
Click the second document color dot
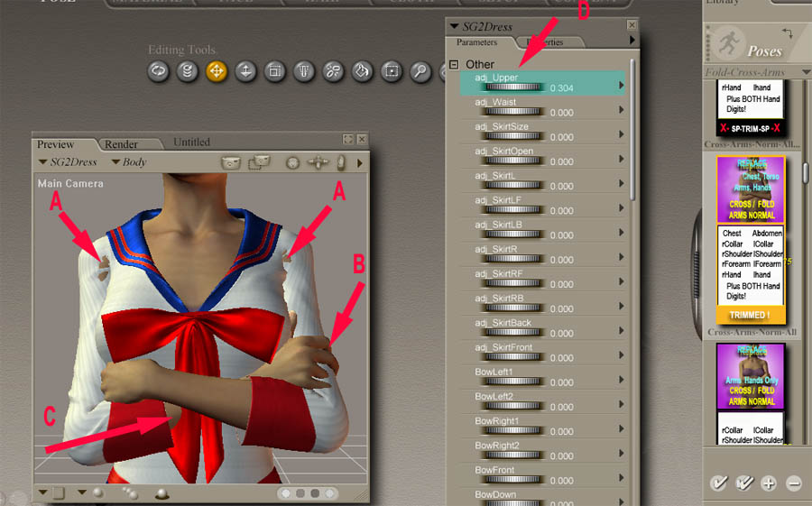point(300,493)
